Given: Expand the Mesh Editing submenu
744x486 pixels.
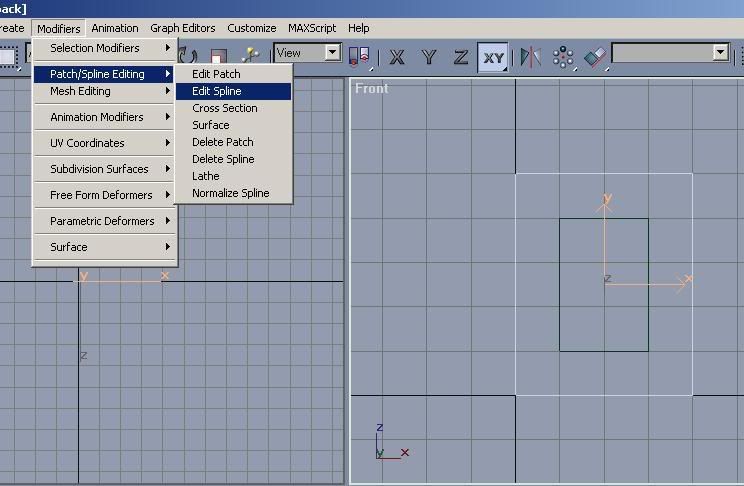Looking at the screenshot, I should tap(104, 91).
